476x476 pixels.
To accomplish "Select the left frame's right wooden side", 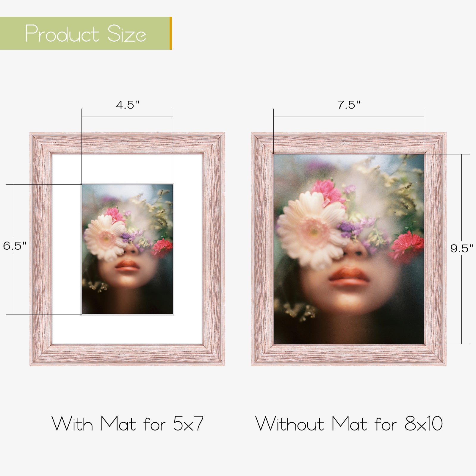I will pyautogui.click(x=214, y=249).
